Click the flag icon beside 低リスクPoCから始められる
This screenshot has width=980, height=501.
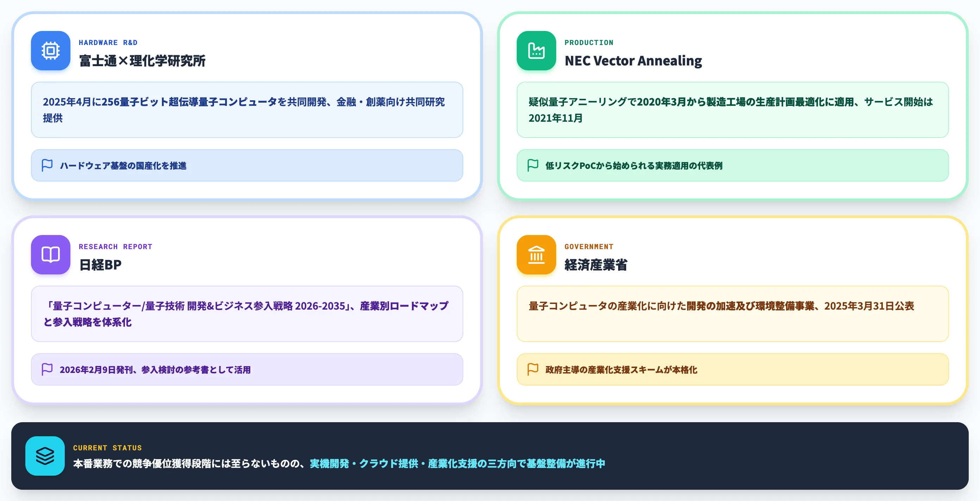[533, 165]
